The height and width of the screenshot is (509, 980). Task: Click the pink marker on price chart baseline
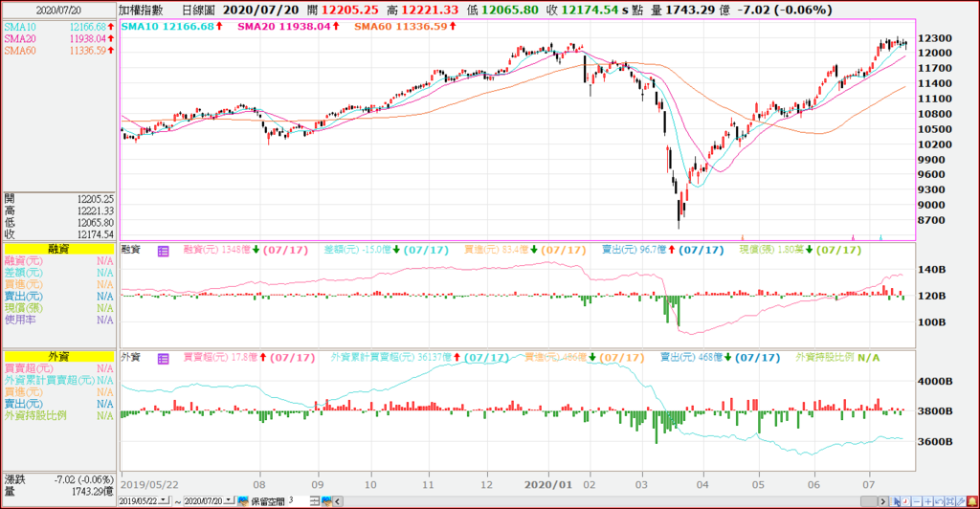coord(853,237)
